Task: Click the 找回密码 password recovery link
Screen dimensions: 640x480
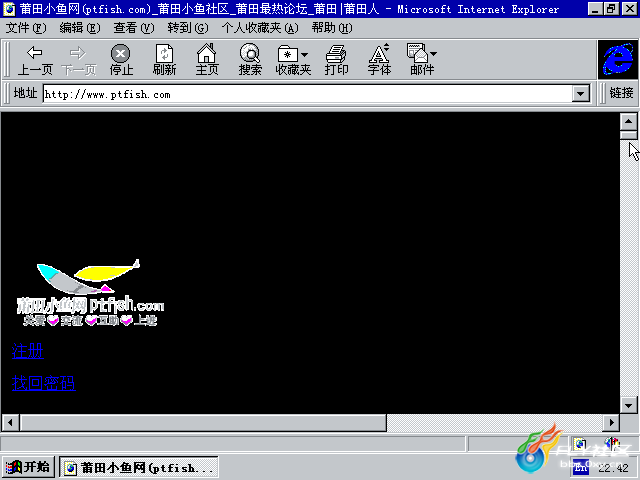Action: click(43, 383)
